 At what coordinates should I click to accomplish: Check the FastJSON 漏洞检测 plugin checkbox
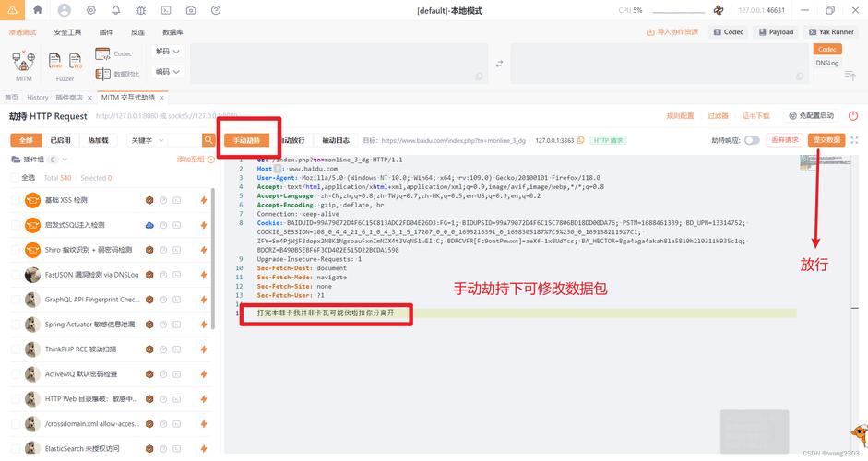point(15,275)
